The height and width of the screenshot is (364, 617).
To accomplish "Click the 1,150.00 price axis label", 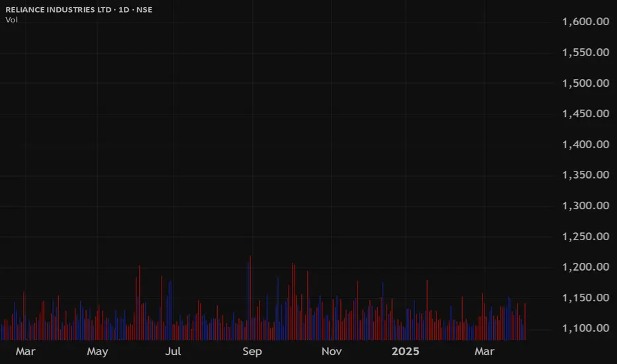I will [585, 298].
